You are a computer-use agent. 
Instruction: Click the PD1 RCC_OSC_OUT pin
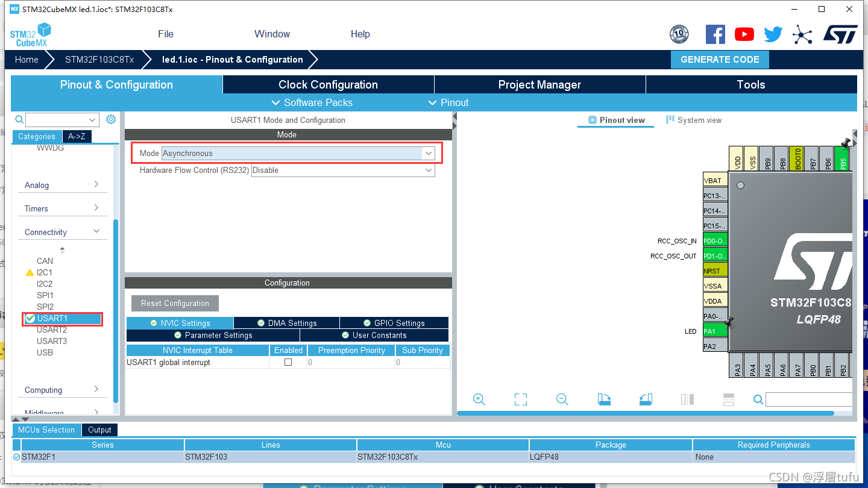click(715, 256)
